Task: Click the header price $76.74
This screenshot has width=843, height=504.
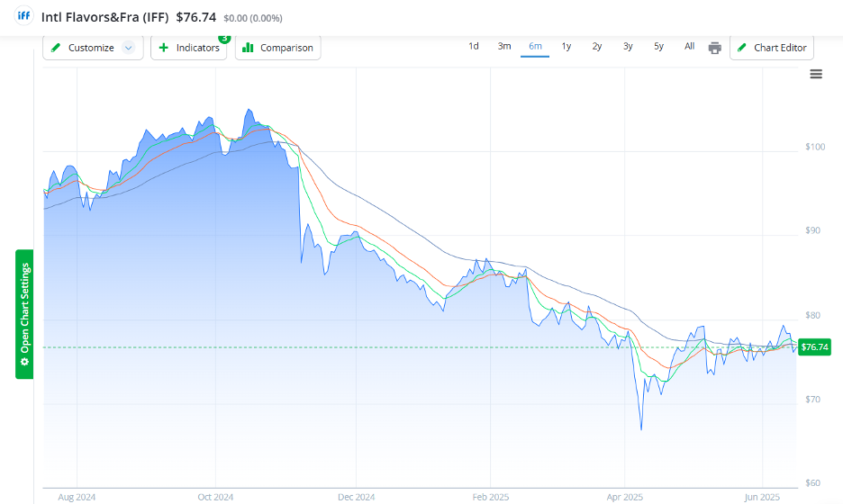Action: click(x=196, y=17)
